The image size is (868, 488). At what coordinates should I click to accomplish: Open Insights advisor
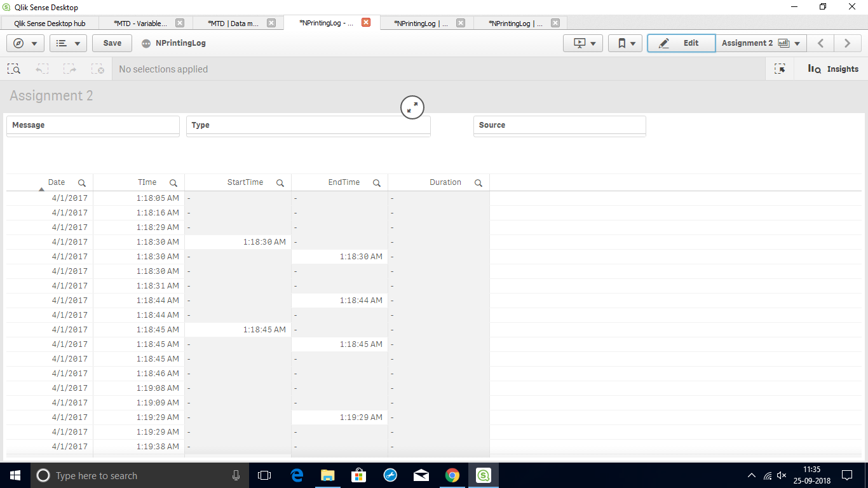(832, 69)
